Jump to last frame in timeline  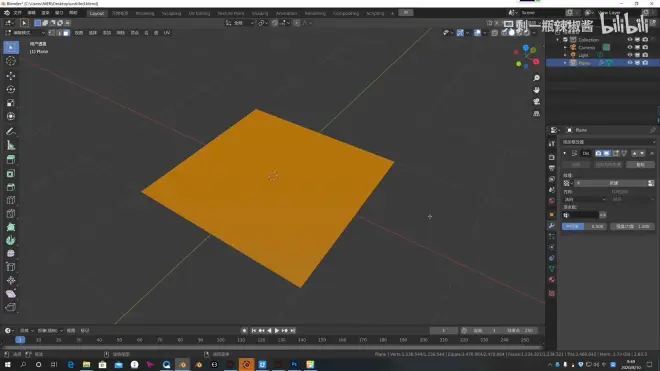pyautogui.click(x=293, y=331)
